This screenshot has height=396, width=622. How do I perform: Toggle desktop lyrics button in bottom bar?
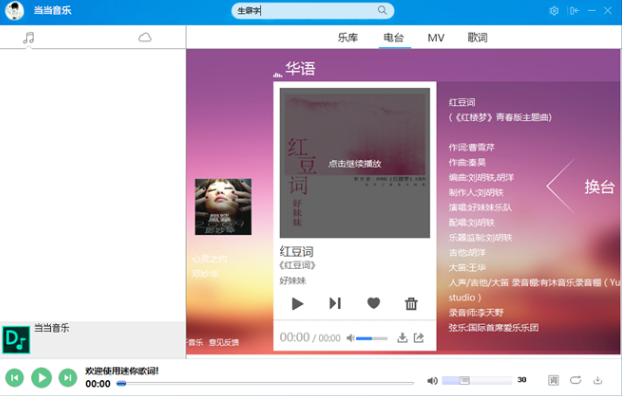click(x=553, y=380)
